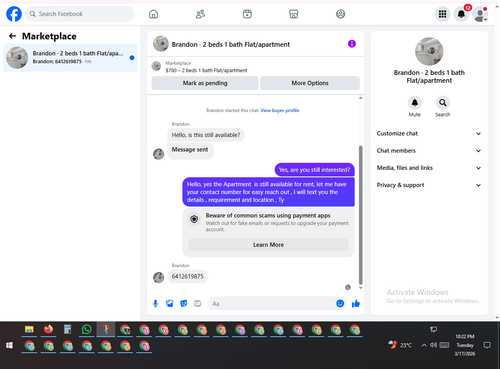The height and width of the screenshot is (369, 500).
Task: Click the chat scrollbar thumb
Action: 360,215
